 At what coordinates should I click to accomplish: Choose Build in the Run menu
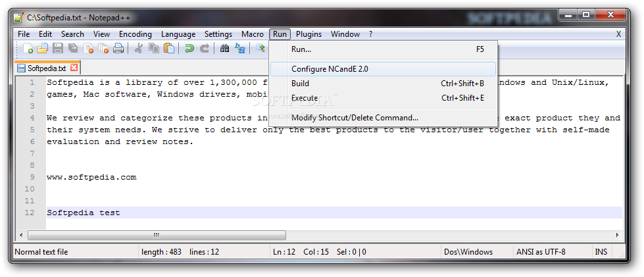pos(384,84)
